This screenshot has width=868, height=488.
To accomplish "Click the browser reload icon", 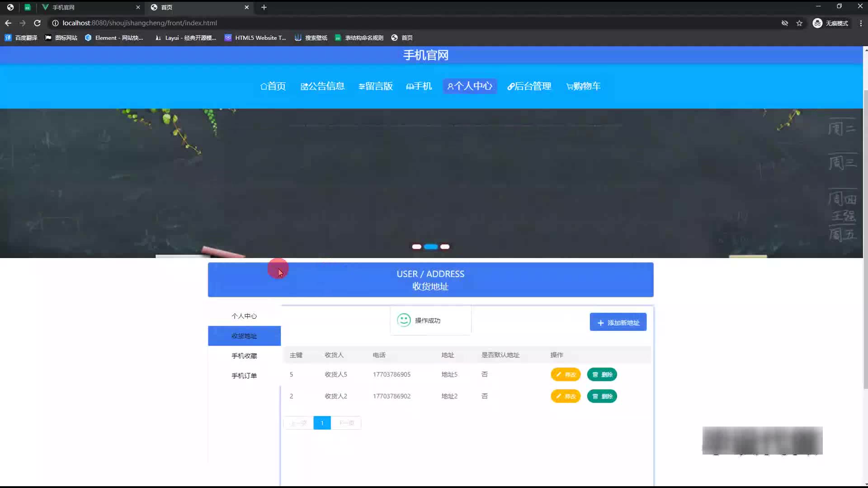I will click(x=38, y=23).
